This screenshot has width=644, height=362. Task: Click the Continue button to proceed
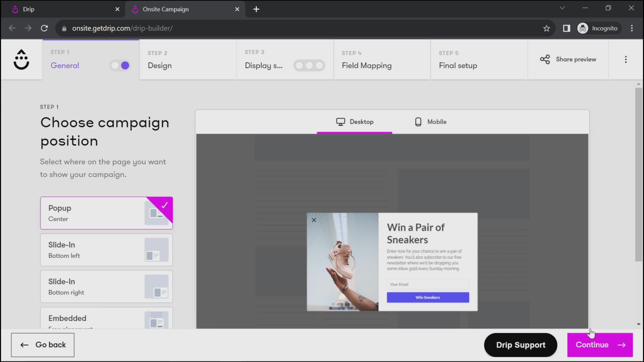coord(600,345)
